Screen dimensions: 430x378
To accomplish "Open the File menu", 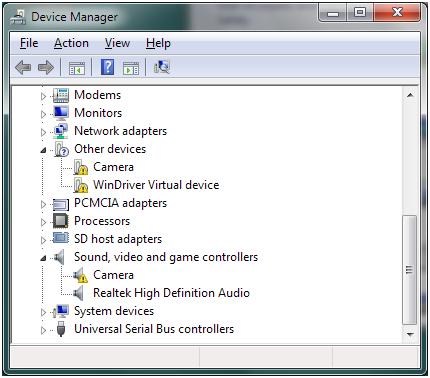I will 29,43.
